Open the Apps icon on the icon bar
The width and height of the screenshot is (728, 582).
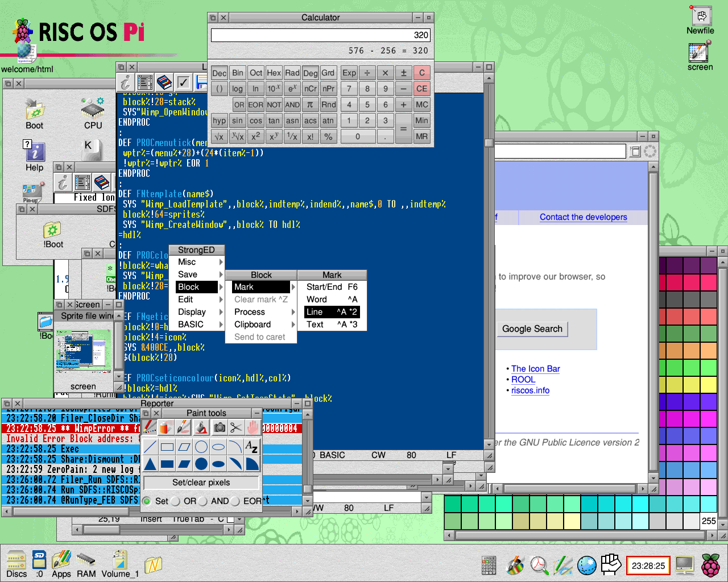click(61, 564)
